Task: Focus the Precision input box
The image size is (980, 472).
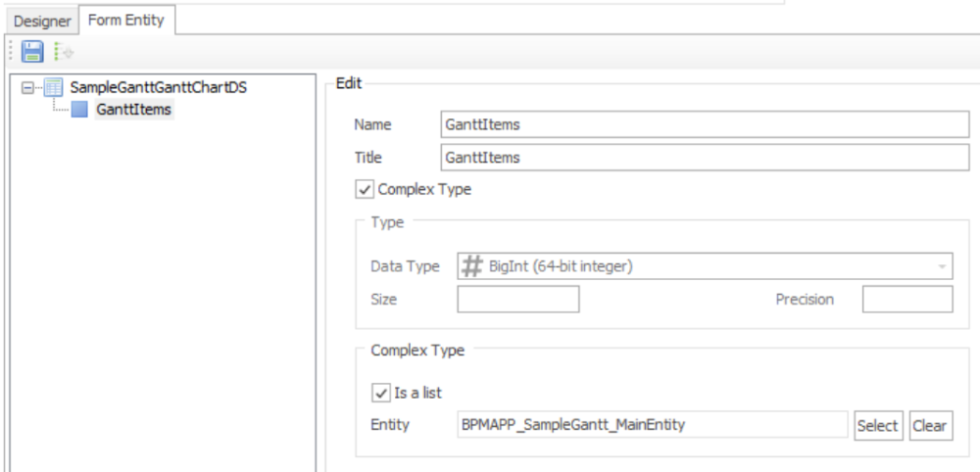Action: point(906,300)
